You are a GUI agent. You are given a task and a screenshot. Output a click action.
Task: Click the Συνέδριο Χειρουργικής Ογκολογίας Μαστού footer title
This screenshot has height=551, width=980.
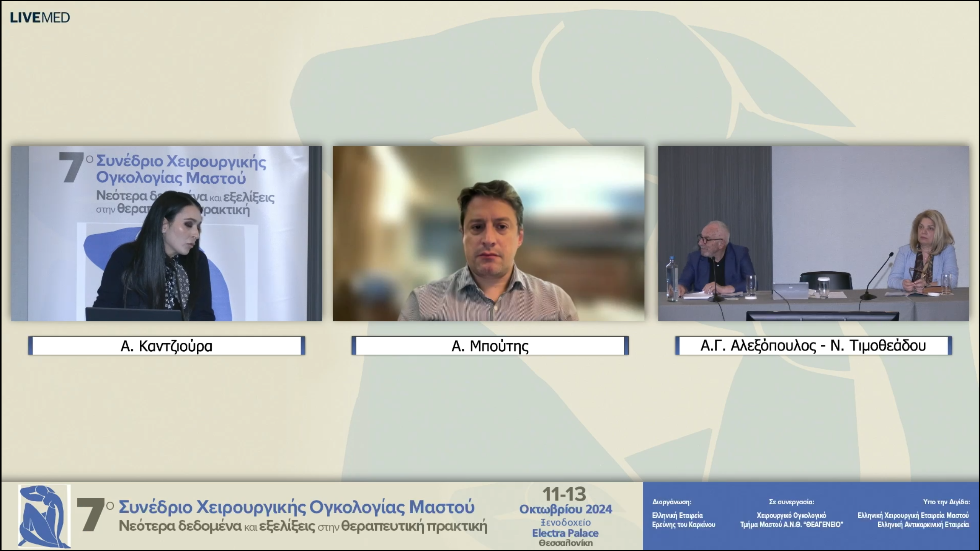coord(297,507)
